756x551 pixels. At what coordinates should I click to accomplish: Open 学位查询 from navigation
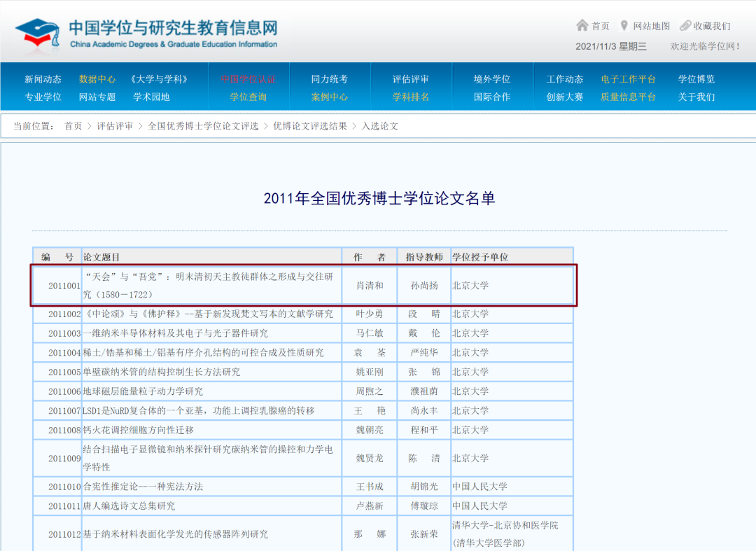248,97
